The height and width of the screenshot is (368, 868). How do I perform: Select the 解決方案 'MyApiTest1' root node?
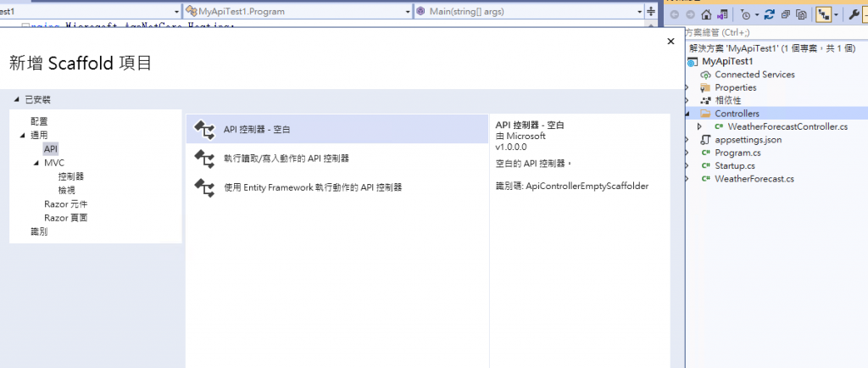[x=772, y=48]
